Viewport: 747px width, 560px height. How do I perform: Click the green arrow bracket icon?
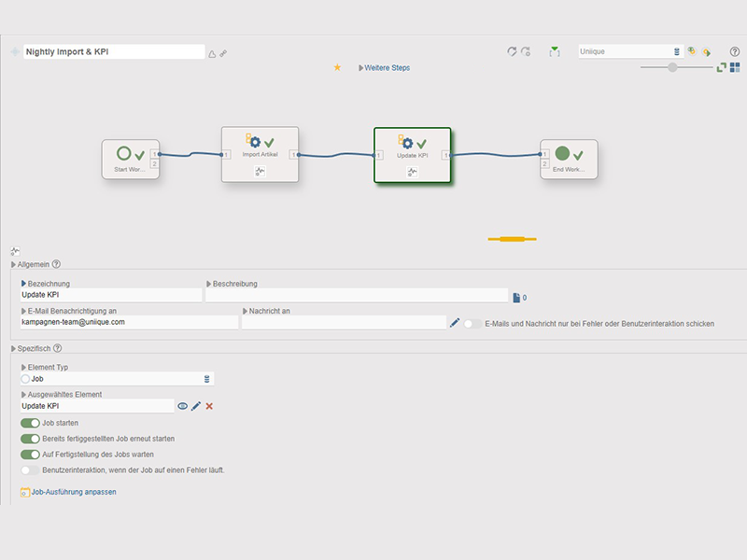click(555, 51)
